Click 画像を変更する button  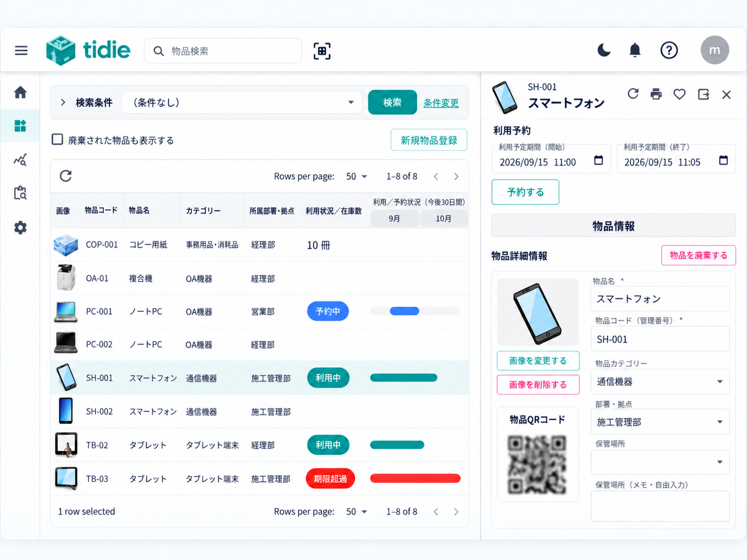coord(538,360)
